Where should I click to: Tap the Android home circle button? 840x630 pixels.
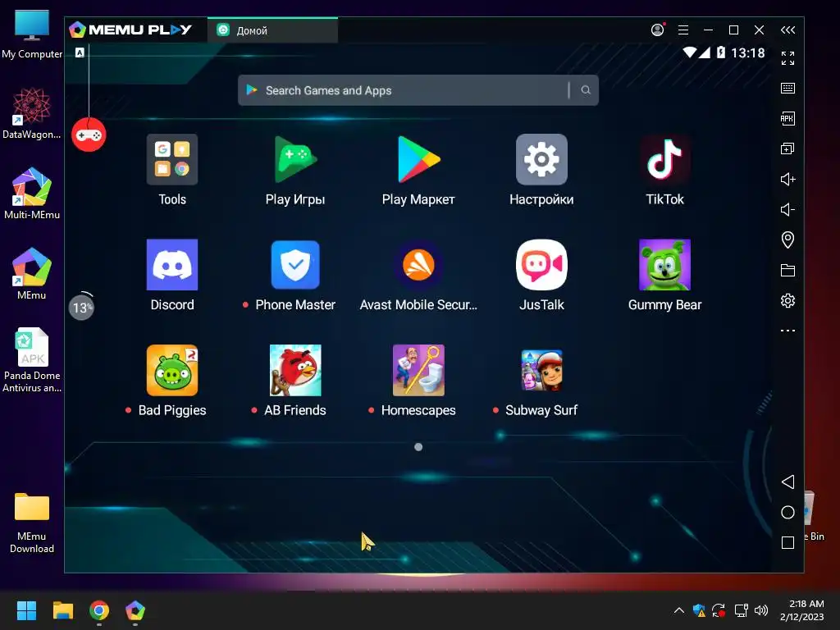click(787, 512)
